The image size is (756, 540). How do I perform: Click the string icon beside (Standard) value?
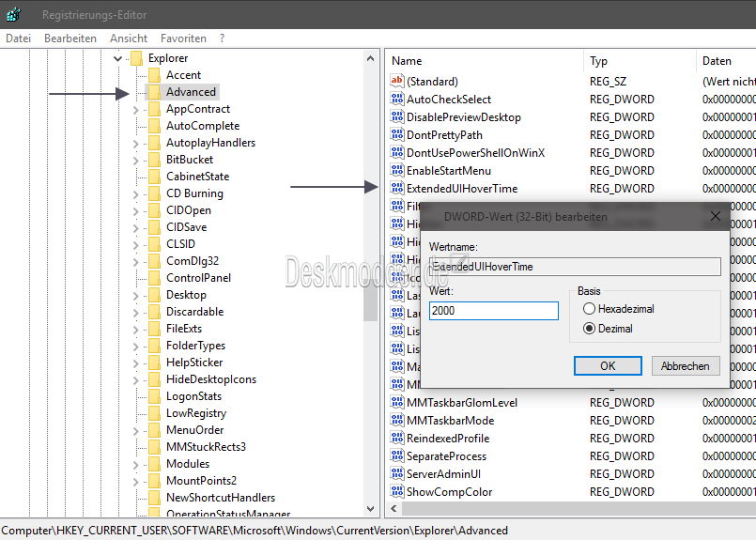396,82
